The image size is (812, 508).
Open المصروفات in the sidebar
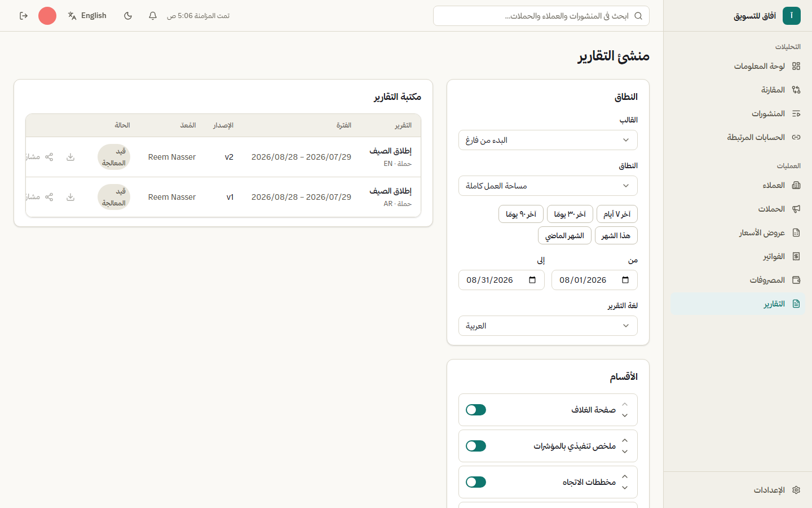coord(738,280)
